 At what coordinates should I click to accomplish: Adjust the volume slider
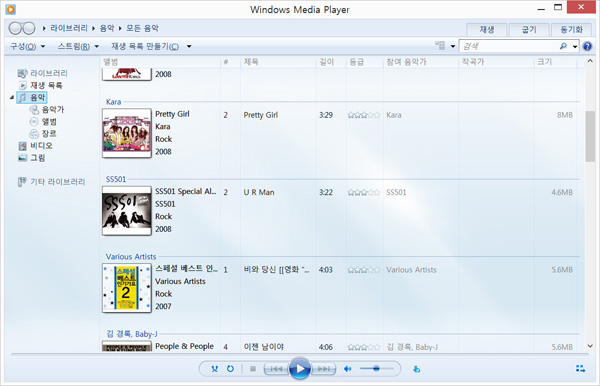[377, 368]
